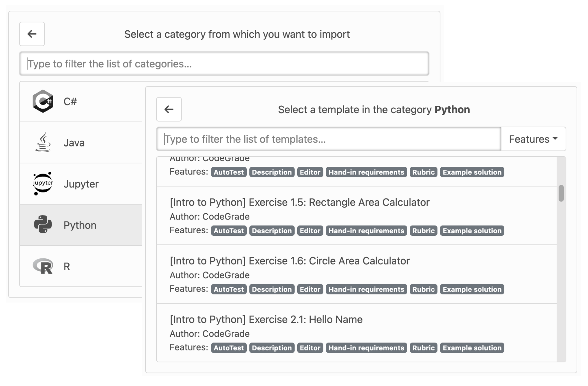Open the Features filter dropdown
Screen dimensions: 588x386
click(533, 139)
